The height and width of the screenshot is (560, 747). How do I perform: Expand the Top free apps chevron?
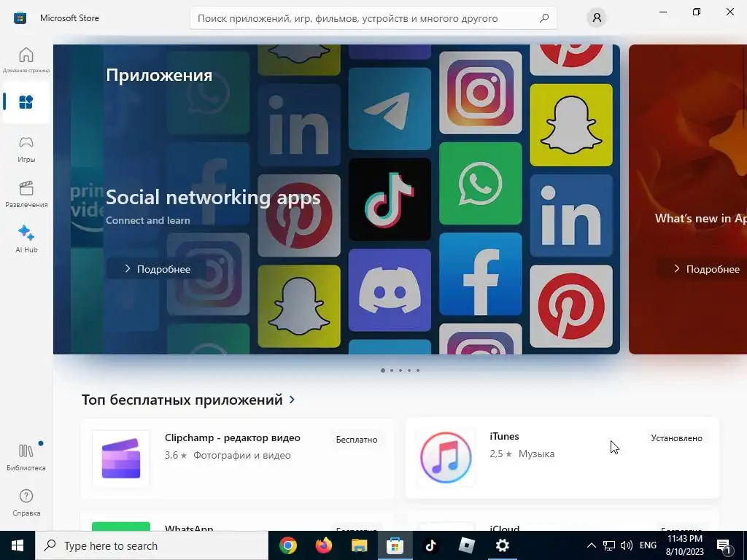point(292,400)
